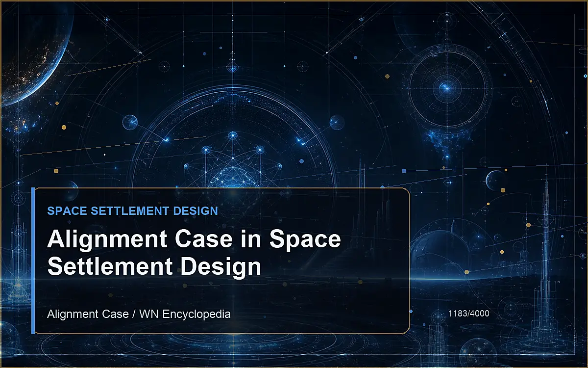Click the 'SPACE SETTLEMENT DESIGN' category label

tap(132, 211)
